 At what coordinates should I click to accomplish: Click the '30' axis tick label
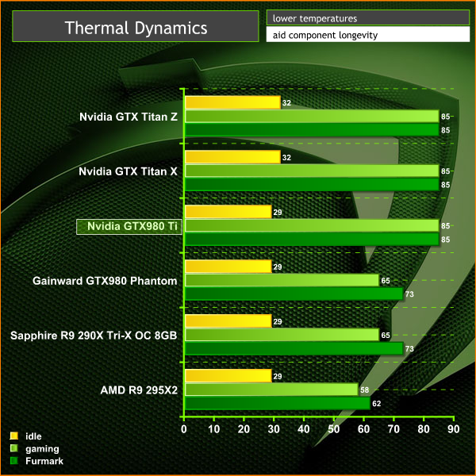tap(274, 429)
